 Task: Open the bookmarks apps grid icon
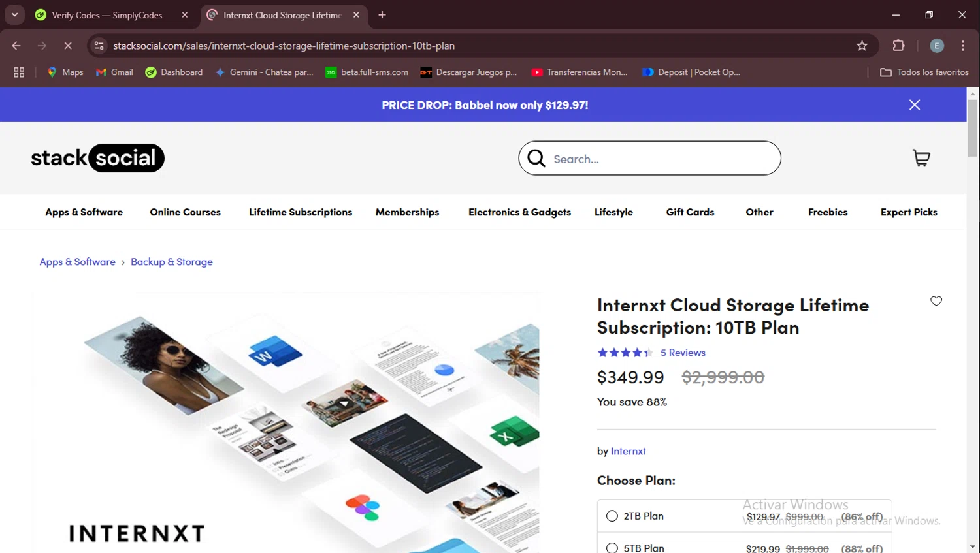coord(19,72)
